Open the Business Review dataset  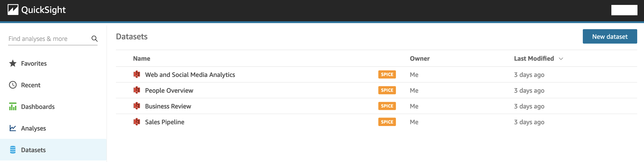(168, 106)
